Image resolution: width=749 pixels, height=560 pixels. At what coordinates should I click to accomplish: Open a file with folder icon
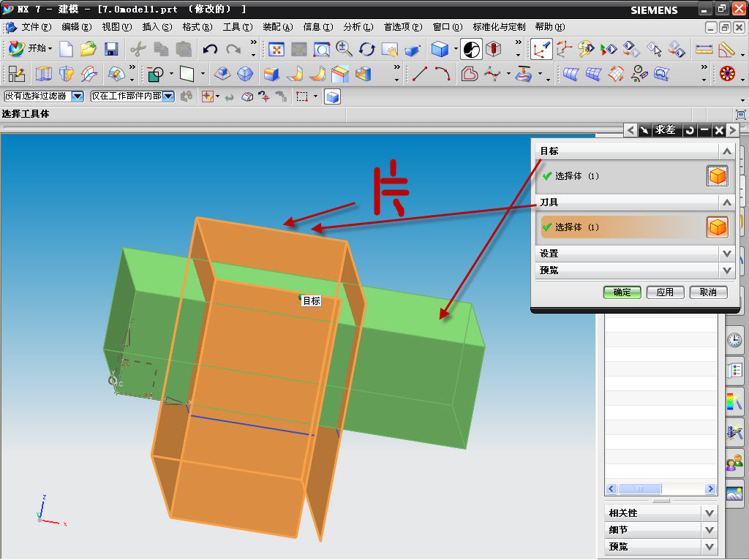tap(88, 49)
